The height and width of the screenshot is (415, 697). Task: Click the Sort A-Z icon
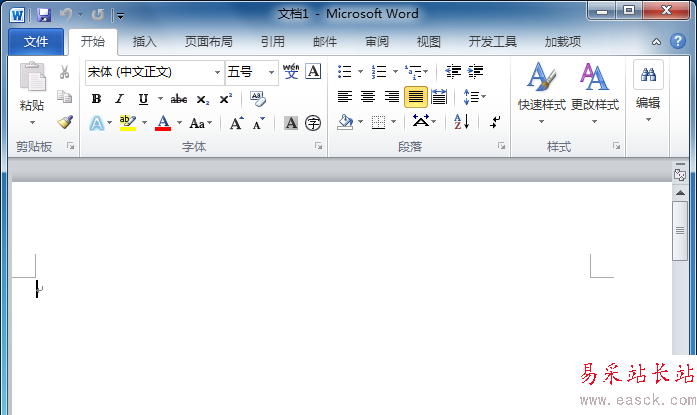pos(461,122)
